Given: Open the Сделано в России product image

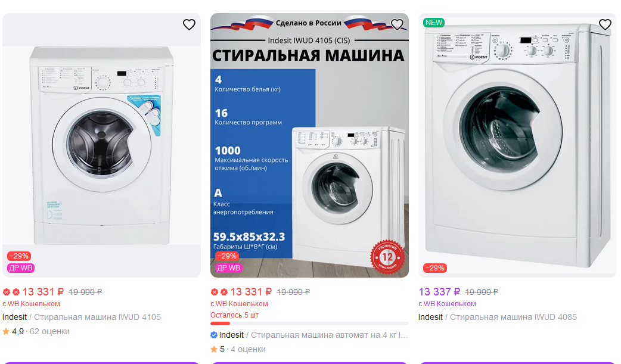Looking at the screenshot, I should click(x=309, y=145).
